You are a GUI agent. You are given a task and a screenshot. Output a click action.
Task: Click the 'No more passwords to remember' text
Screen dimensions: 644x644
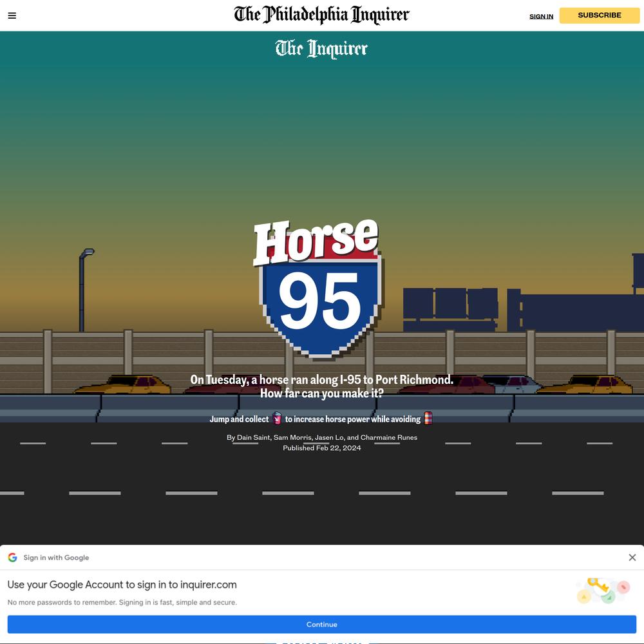(122, 602)
